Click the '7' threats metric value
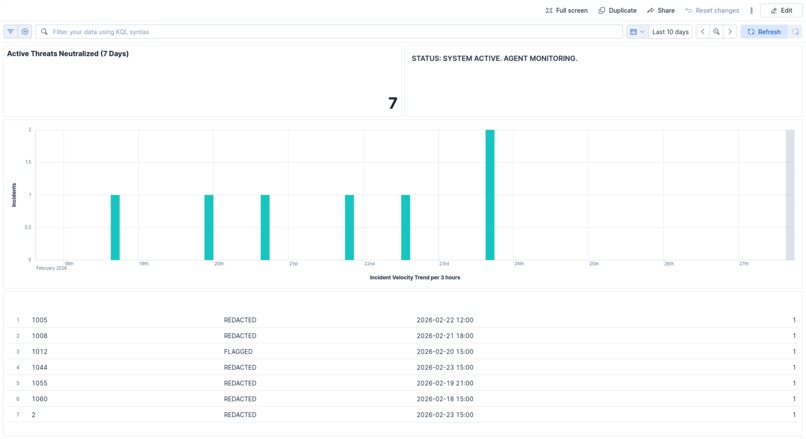The image size is (806, 439). (393, 103)
